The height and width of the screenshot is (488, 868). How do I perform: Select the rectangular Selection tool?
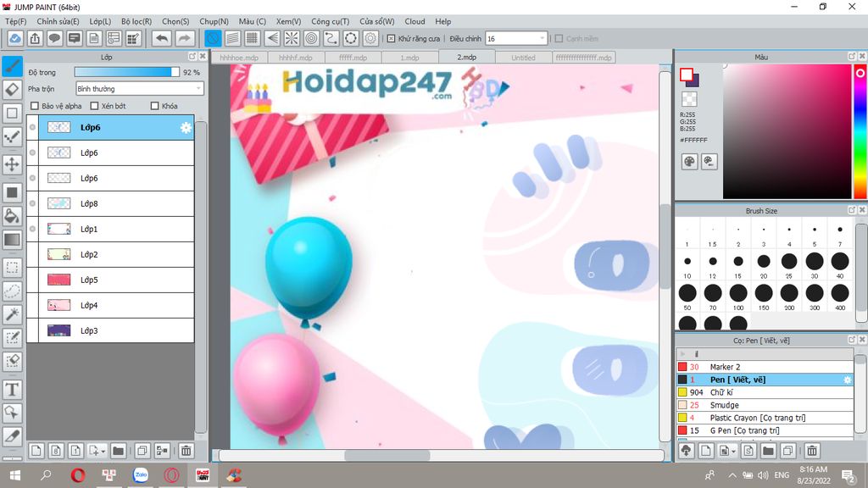pos(12,268)
